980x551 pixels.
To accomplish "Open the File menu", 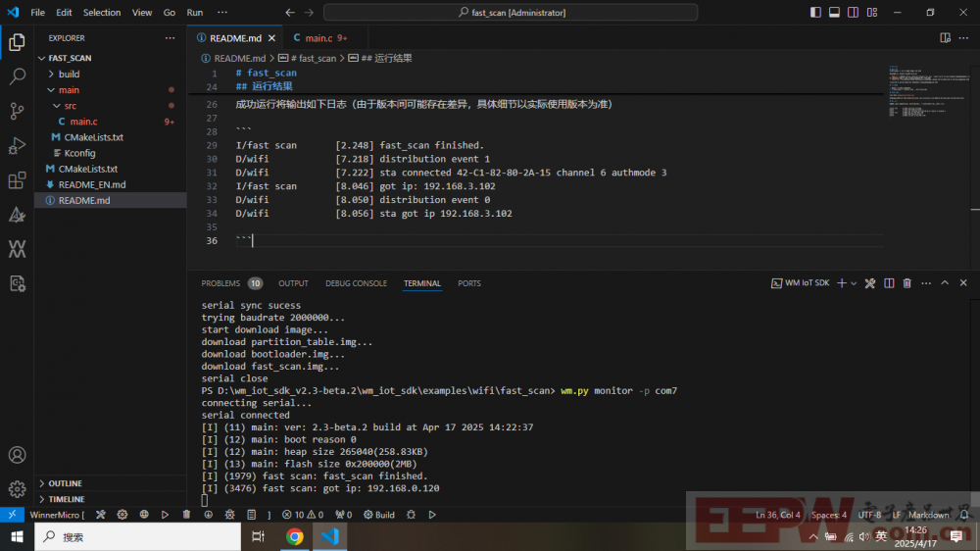I will pos(37,13).
